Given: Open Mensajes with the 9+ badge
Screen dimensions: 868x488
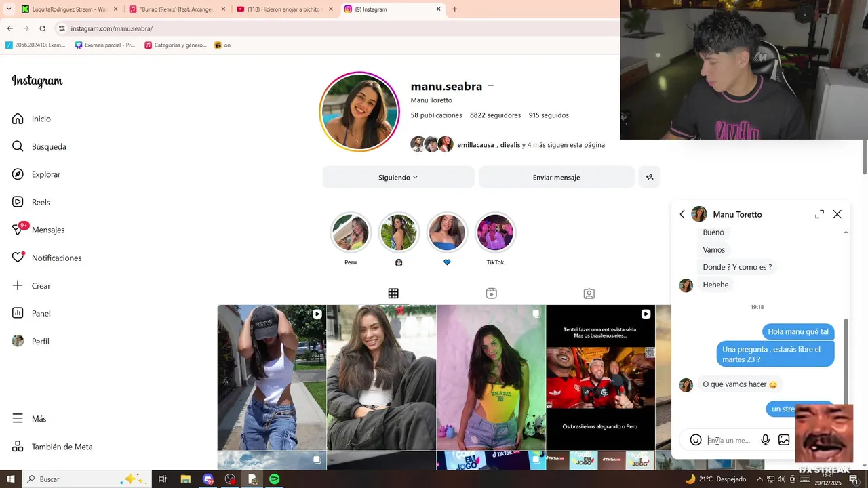Looking at the screenshot, I should (39, 230).
